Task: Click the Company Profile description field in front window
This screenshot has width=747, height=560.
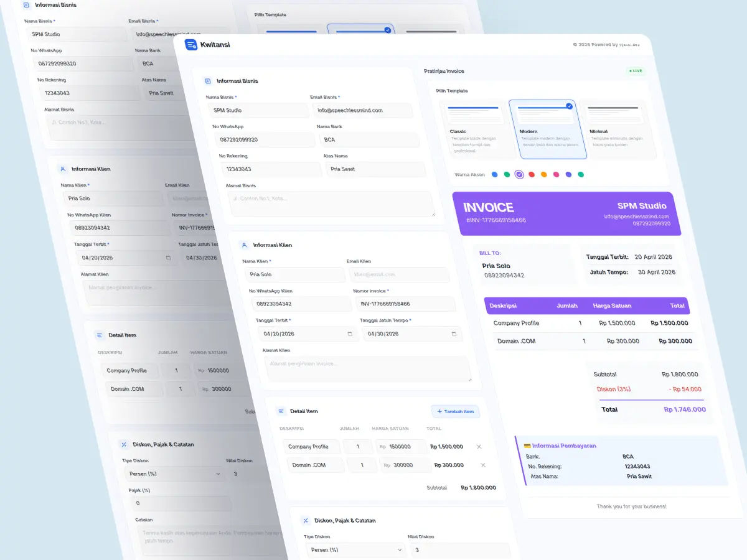Action: pos(311,447)
